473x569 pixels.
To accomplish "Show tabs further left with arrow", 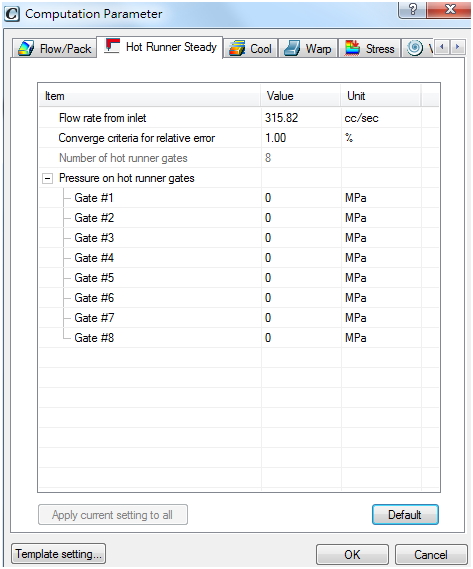I will 442,47.
